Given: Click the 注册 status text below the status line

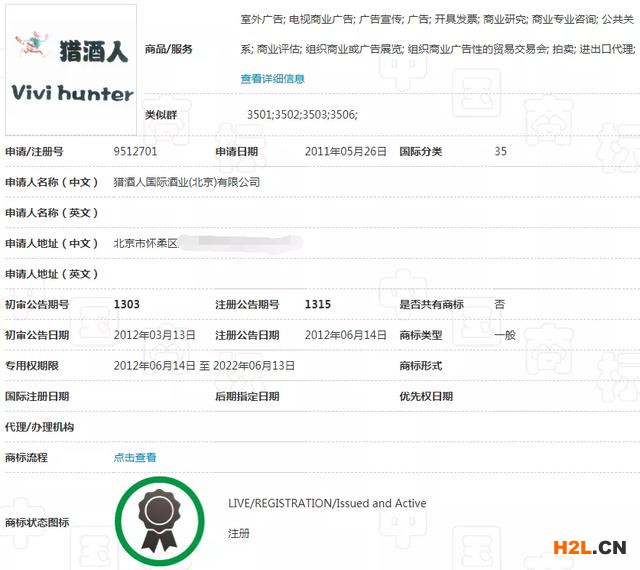Looking at the screenshot, I should tap(239, 533).
